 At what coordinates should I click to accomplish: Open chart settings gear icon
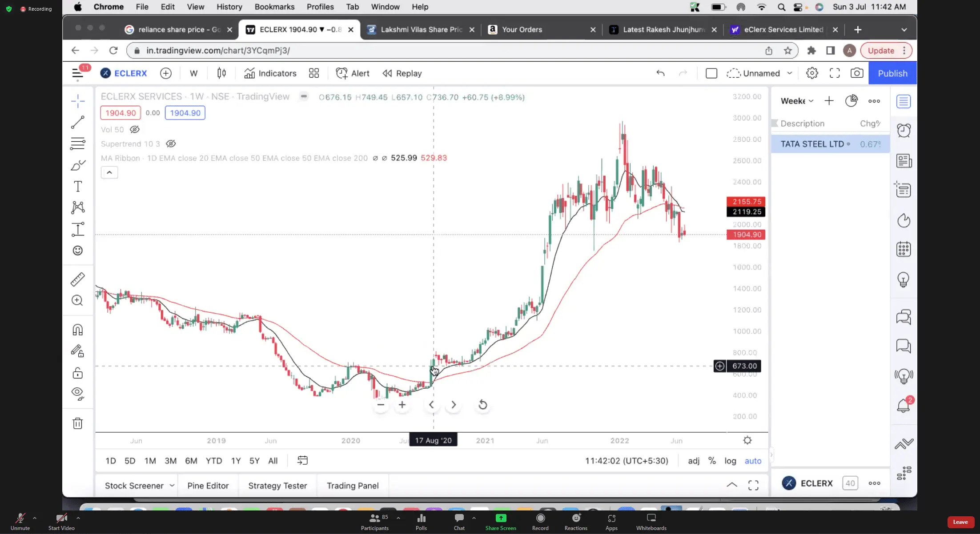pyautogui.click(x=812, y=73)
